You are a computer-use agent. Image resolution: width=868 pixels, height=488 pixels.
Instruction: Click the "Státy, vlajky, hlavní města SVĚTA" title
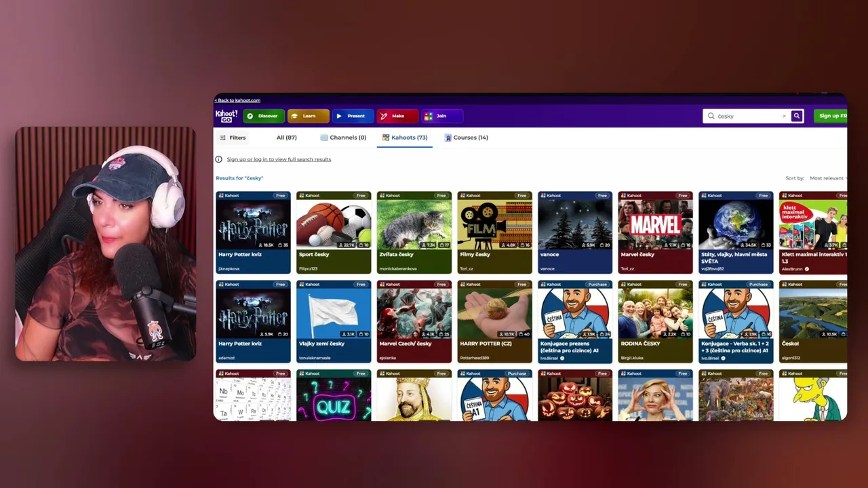tap(734, 258)
